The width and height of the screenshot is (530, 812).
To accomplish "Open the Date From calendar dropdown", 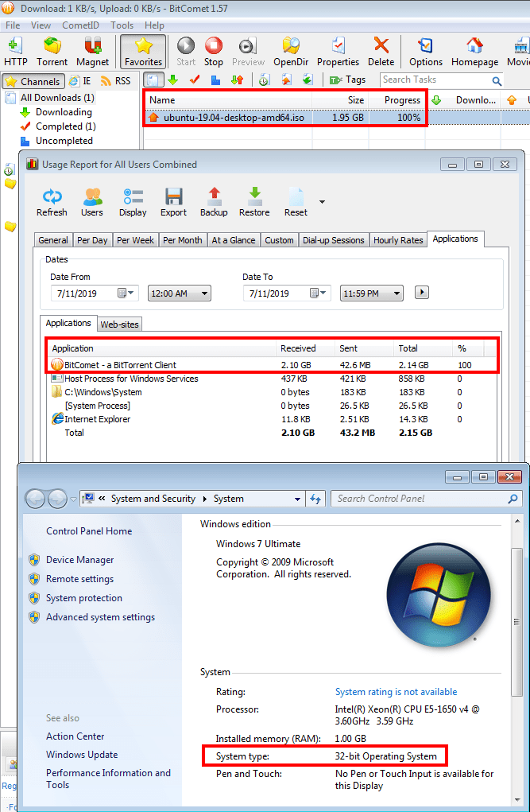I will 126,293.
